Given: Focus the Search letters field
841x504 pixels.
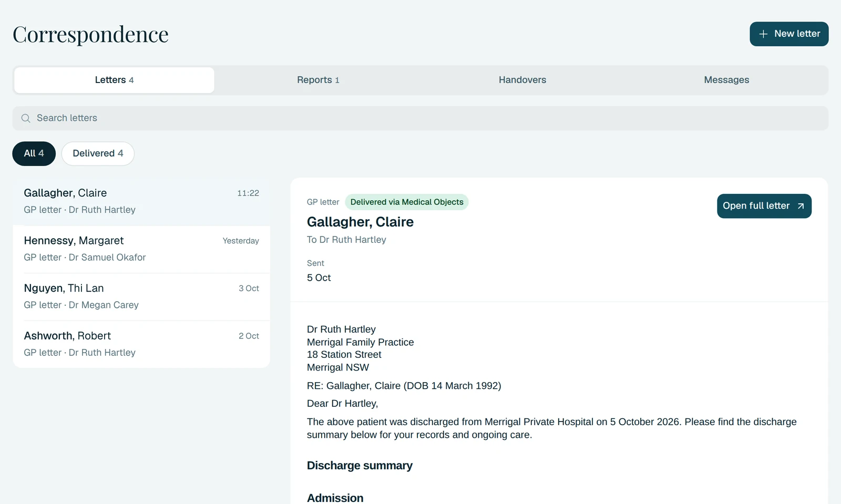Looking at the screenshot, I should pyautogui.click(x=420, y=118).
